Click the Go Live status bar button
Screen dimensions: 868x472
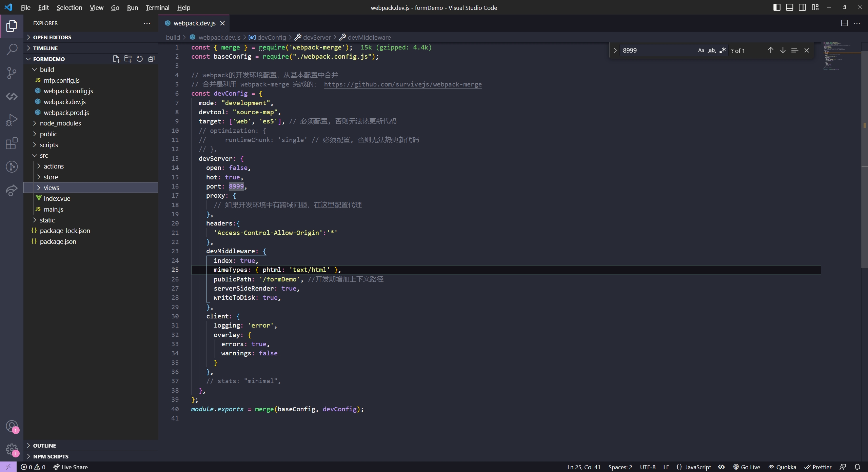[x=749, y=467]
